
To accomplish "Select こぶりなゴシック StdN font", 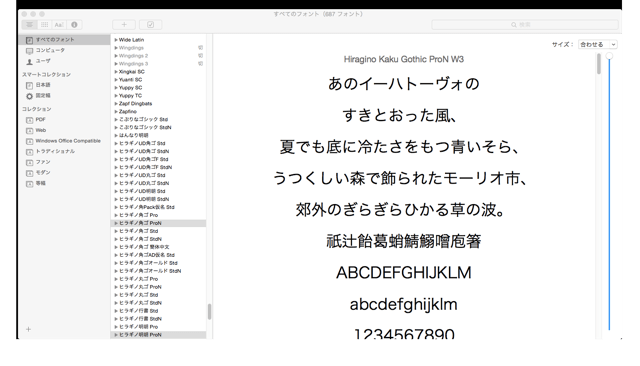I will coord(145,127).
